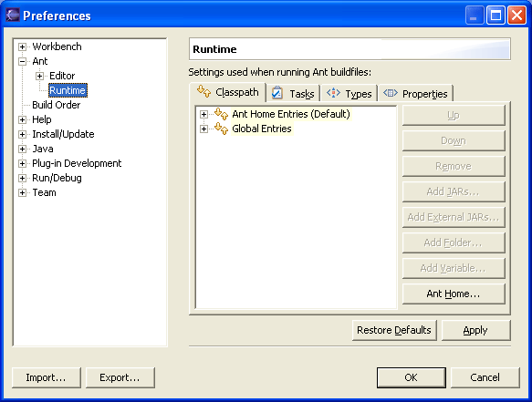532x402 pixels.
Task: Click the Tasks tab clipboard icon
Action: [x=277, y=93]
